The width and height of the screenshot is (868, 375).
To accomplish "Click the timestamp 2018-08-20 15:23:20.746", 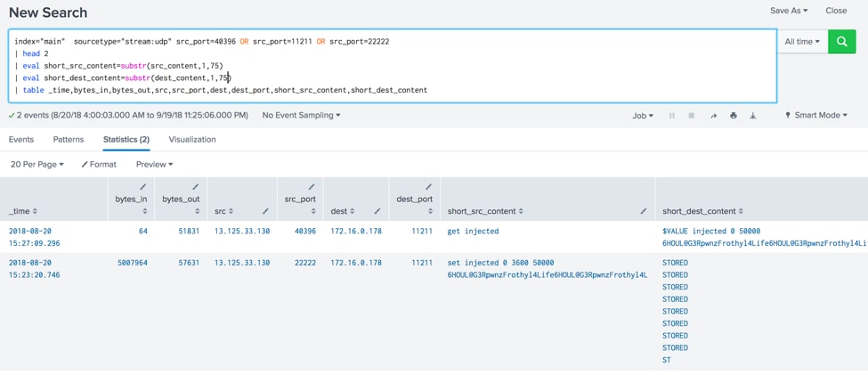I will point(35,269).
